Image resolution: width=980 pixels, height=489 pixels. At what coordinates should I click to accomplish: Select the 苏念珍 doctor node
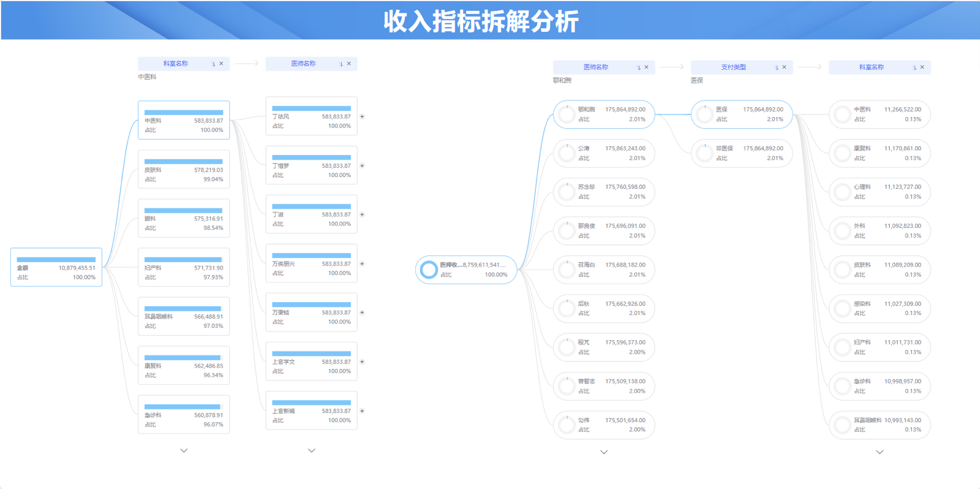click(604, 192)
